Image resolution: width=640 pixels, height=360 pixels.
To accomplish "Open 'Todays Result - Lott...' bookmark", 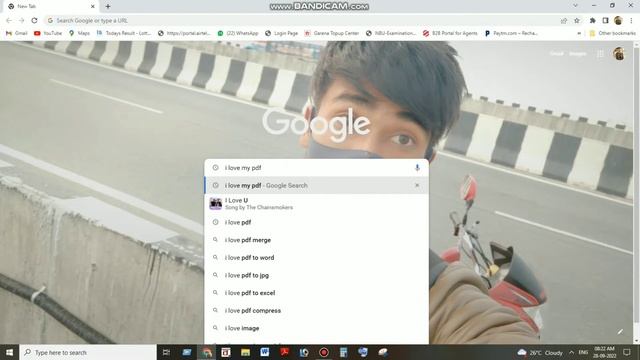I will pyautogui.click(x=124, y=33).
